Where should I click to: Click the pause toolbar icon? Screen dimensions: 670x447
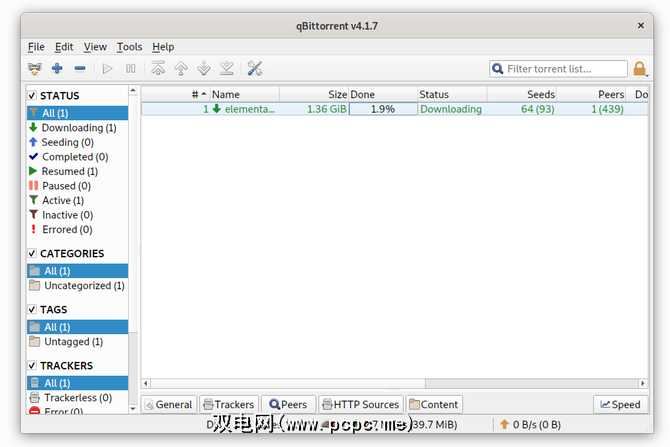click(x=130, y=68)
